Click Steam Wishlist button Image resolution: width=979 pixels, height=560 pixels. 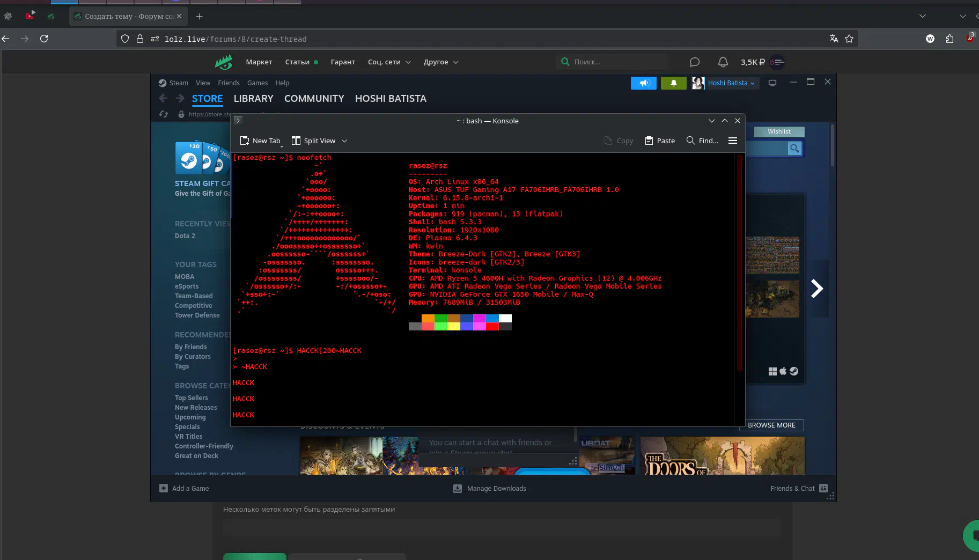[779, 131]
